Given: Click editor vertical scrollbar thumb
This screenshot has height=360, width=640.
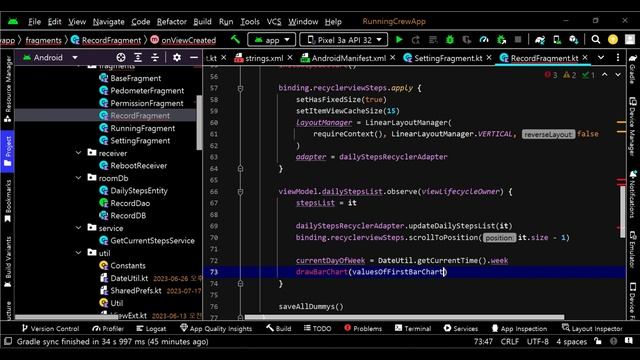Looking at the screenshot, I should [622, 211].
